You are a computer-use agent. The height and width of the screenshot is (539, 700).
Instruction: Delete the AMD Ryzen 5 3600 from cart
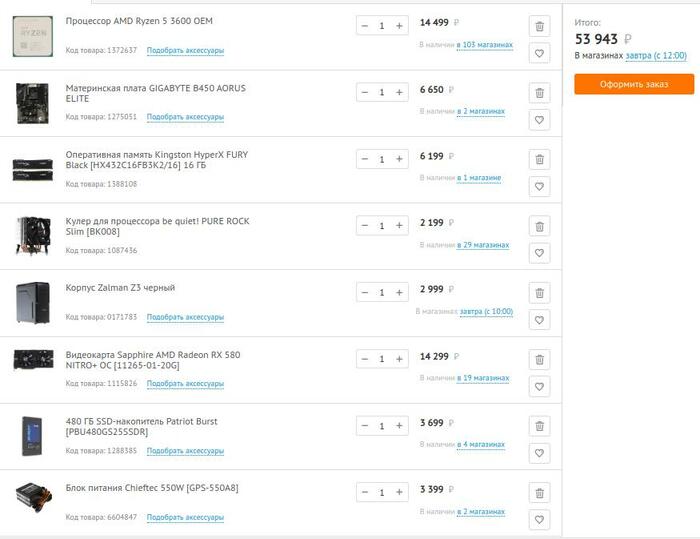point(539,27)
